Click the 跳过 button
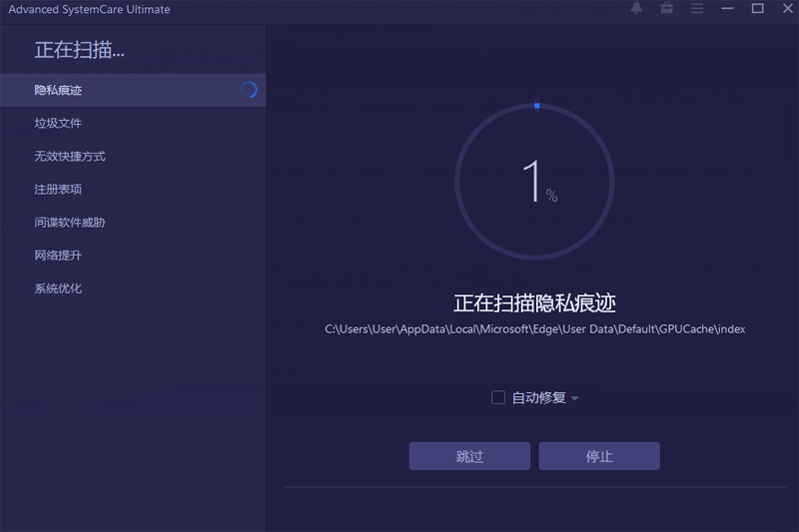The width and height of the screenshot is (799, 532). (x=469, y=456)
